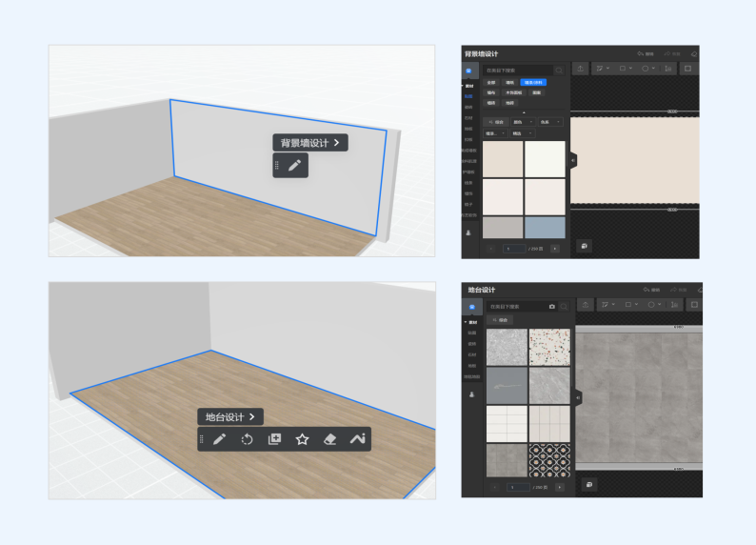The height and width of the screenshot is (545, 756).
Task: Click the upload icon in 地台设计 toolbar
Action: pyautogui.click(x=586, y=305)
